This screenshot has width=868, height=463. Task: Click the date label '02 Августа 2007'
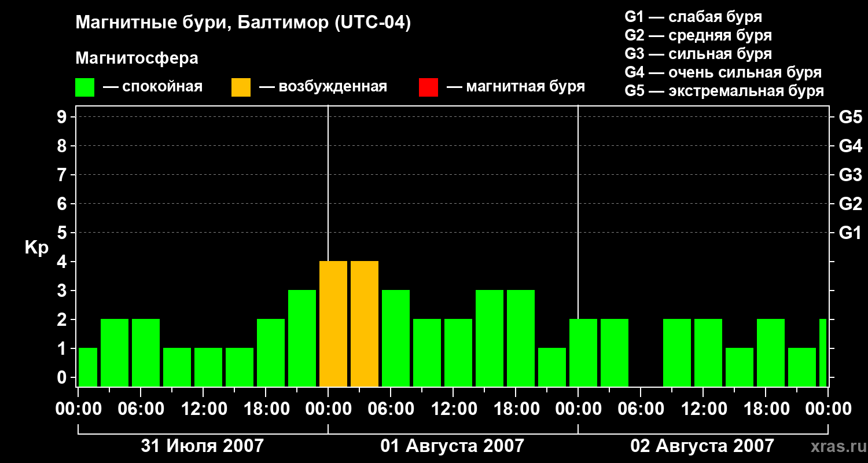(x=702, y=446)
